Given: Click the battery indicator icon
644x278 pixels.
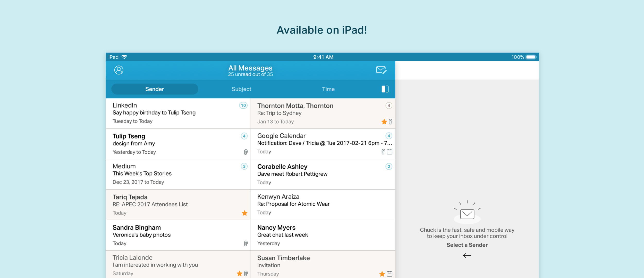Looking at the screenshot, I should click(x=531, y=57).
